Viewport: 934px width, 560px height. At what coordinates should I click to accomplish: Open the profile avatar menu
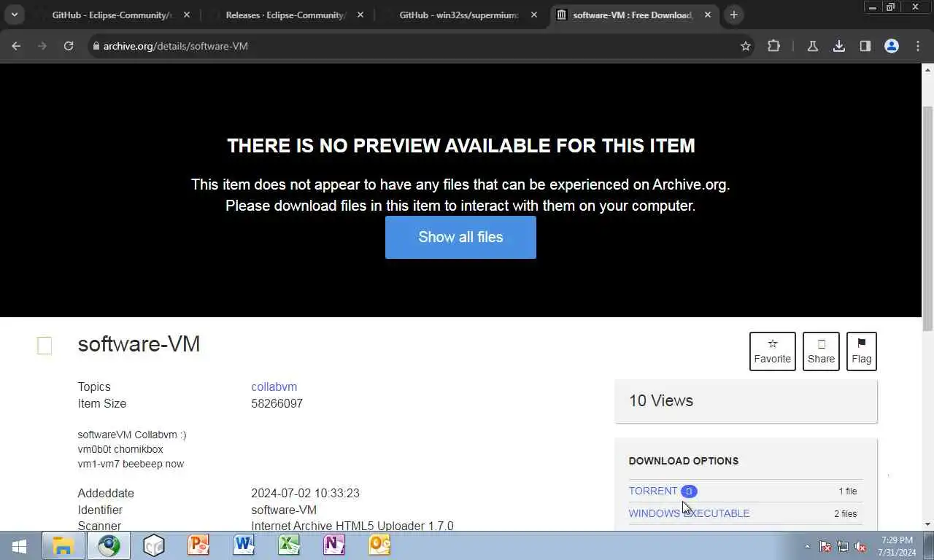click(x=891, y=46)
